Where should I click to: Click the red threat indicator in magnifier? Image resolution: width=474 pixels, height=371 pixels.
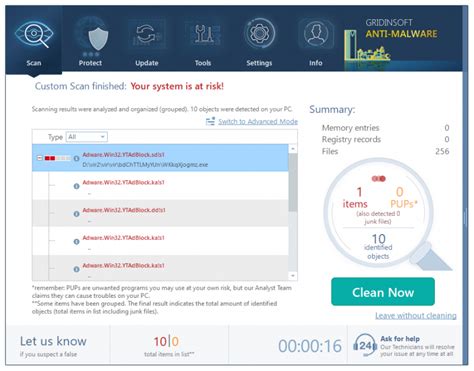pyautogui.click(x=378, y=179)
